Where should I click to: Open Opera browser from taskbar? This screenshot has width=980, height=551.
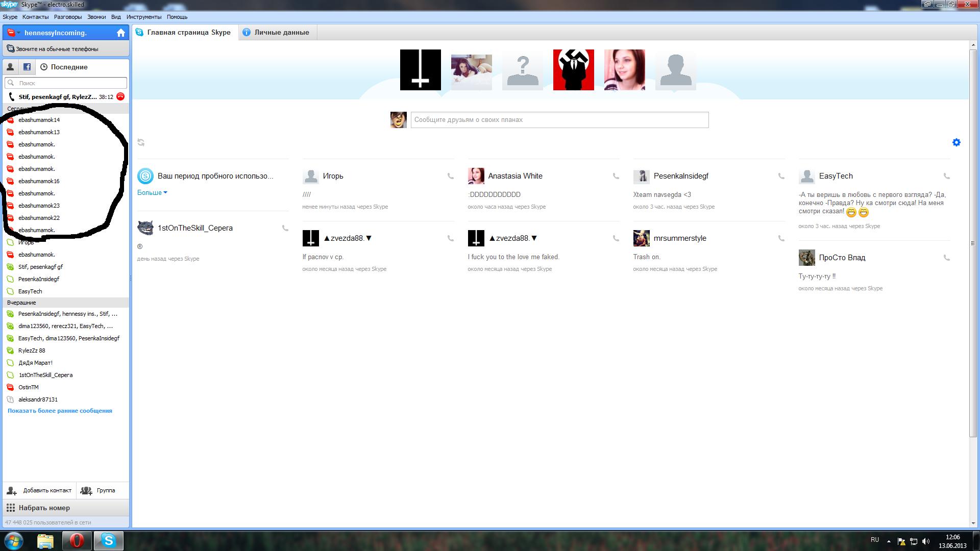click(77, 541)
